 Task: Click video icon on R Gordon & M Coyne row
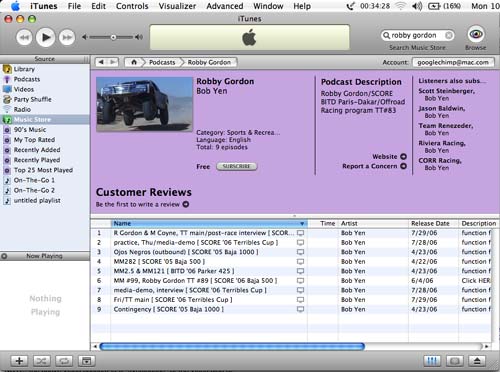click(300, 233)
